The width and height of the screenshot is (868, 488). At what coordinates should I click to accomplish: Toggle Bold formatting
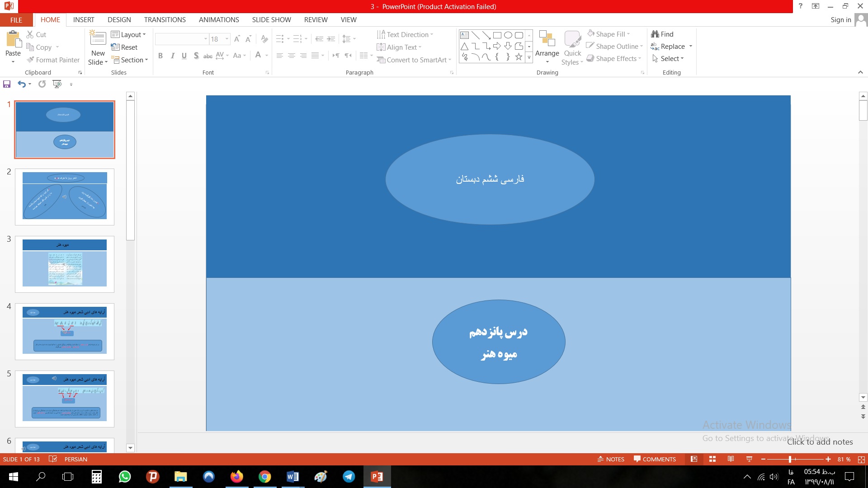160,56
